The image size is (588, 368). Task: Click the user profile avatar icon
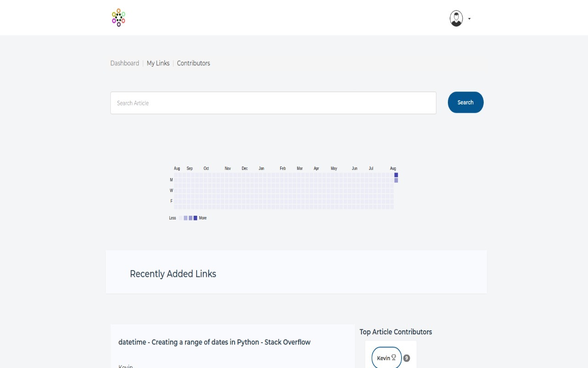(x=456, y=19)
